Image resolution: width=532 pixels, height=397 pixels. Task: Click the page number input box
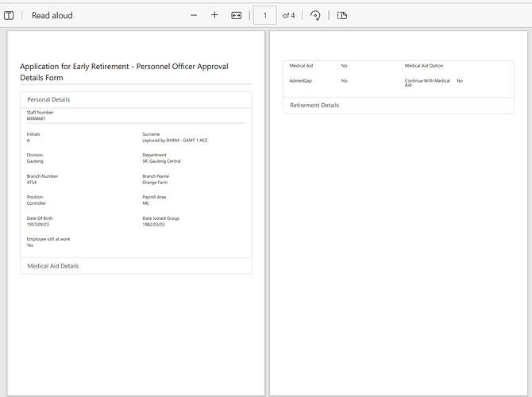point(264,15)
